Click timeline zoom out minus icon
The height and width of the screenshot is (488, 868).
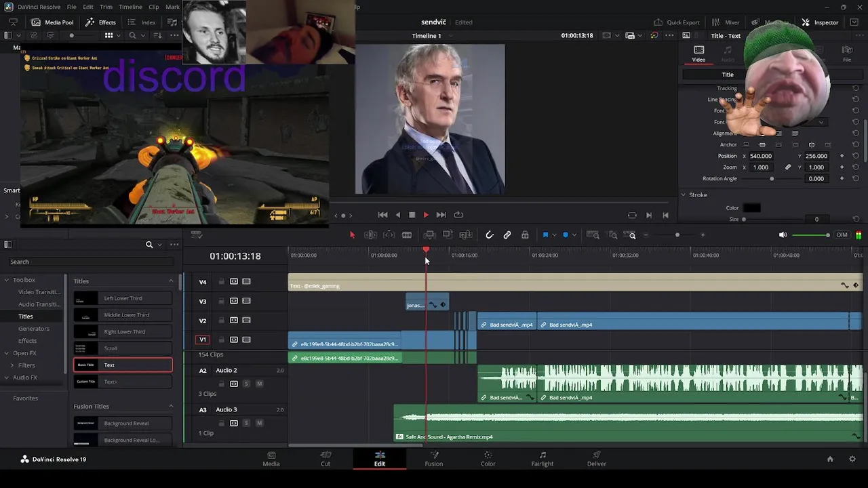click(646, 235)
